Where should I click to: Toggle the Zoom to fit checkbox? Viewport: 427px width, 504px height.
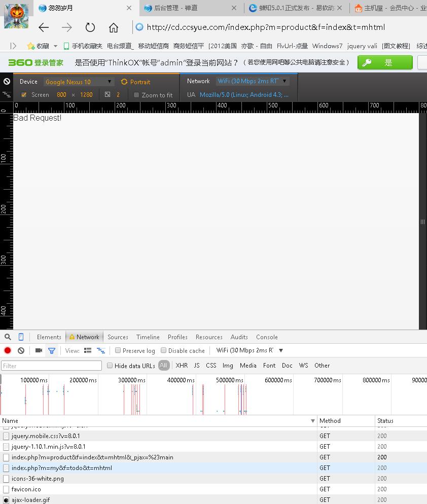click(x=136, y=95)
